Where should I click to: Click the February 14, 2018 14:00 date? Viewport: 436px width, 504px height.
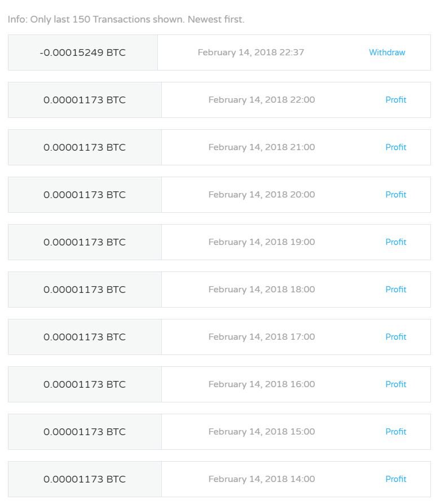coord(262,479)
